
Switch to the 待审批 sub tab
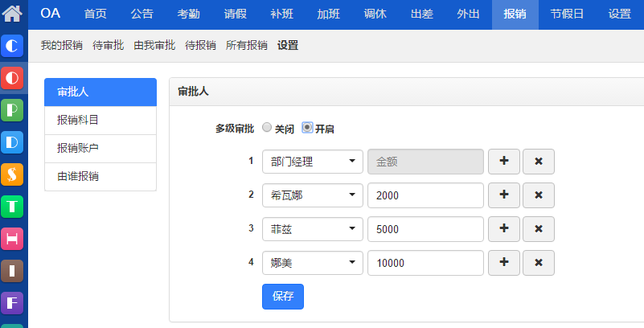coord(108,45)
